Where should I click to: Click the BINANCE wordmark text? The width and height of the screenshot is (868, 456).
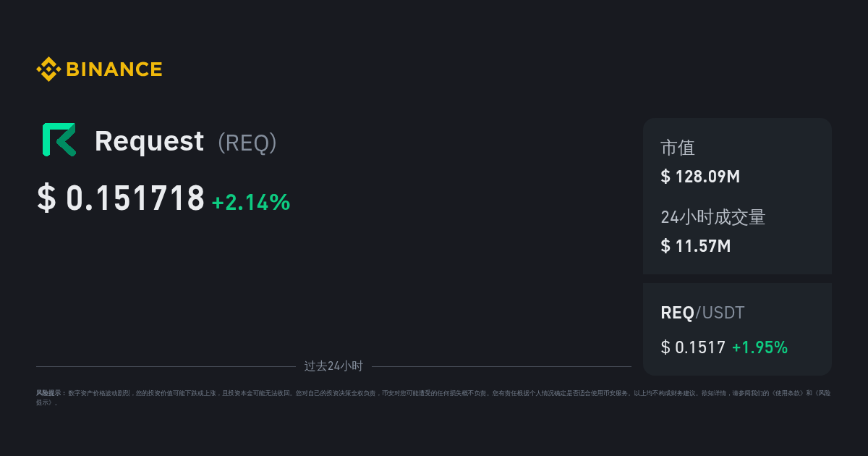coord(114,69)
